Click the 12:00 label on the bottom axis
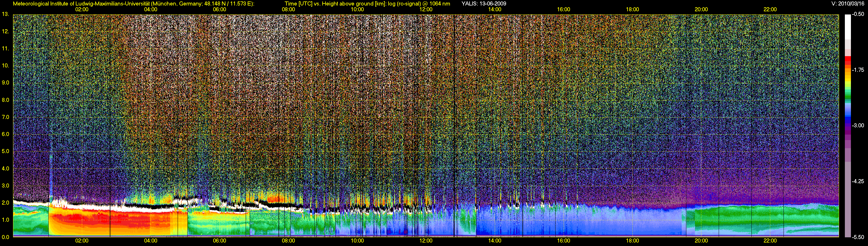 (x=426, y=241)
